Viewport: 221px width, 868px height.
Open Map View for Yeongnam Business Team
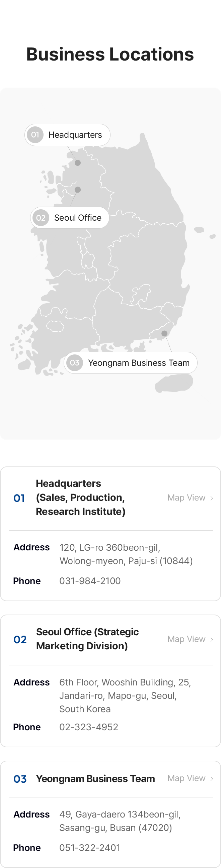click(x=190, y=778)
